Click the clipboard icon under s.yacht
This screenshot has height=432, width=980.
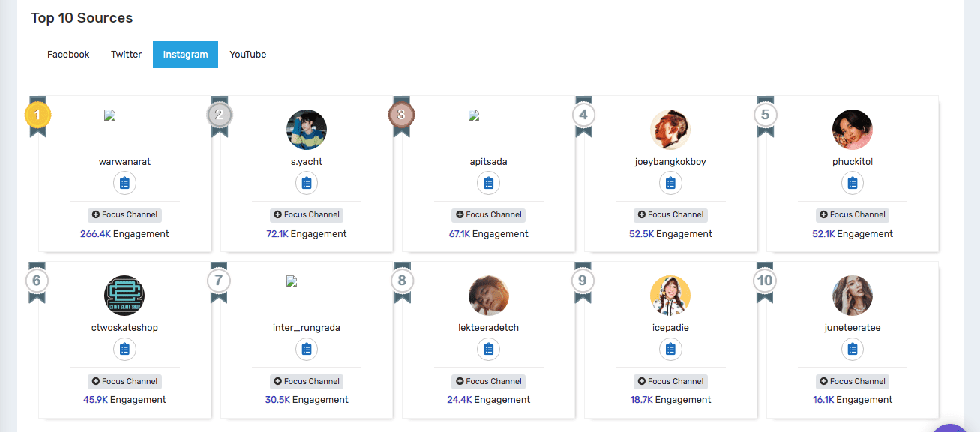coord(307,183)
